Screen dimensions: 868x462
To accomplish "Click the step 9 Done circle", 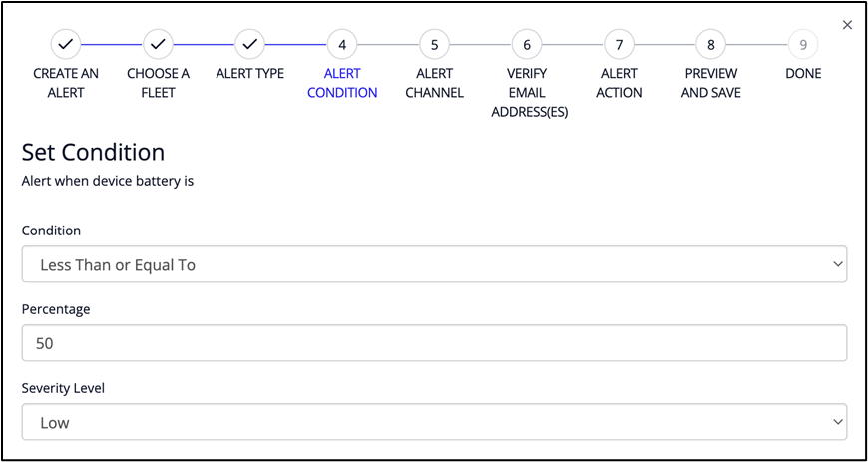I will coord(803,44).
